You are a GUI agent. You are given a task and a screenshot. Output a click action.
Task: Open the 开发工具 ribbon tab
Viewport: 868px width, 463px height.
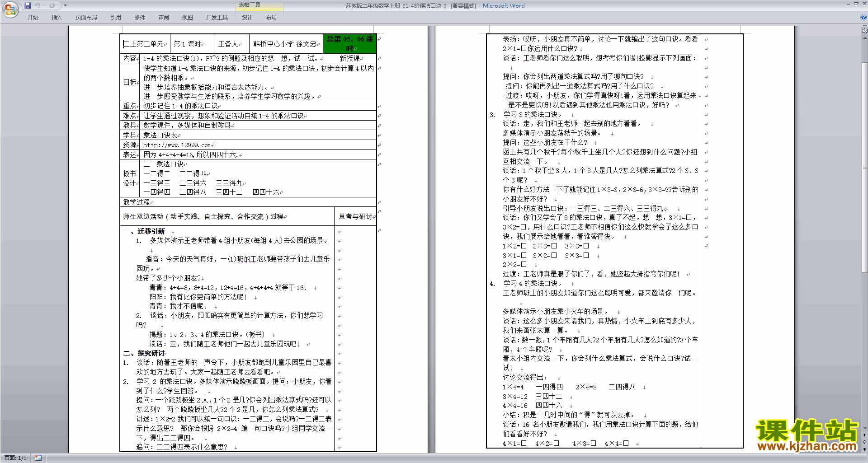coord(217,18)
